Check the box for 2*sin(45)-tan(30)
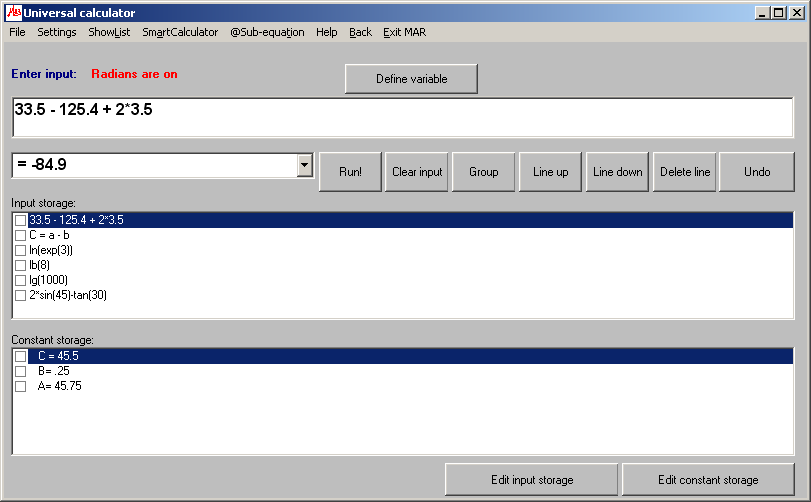This screenshot has height=502, width=811. click(20, 295)
